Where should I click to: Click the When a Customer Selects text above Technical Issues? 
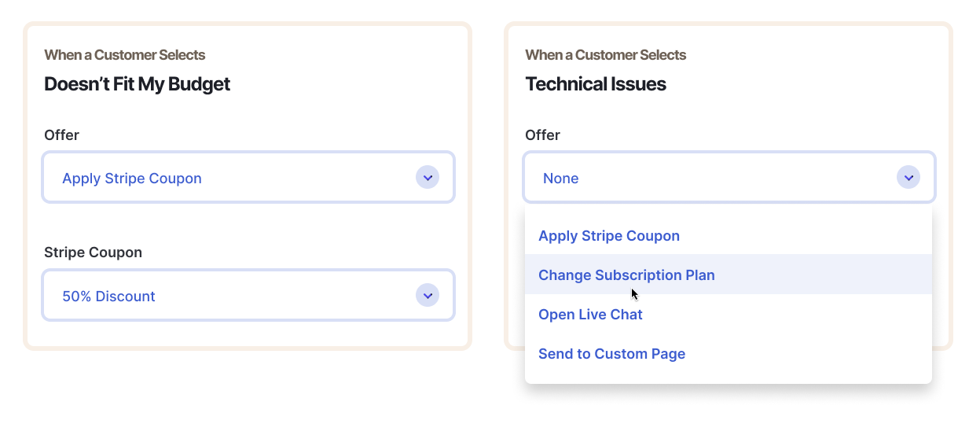click(x=605, y=55)
